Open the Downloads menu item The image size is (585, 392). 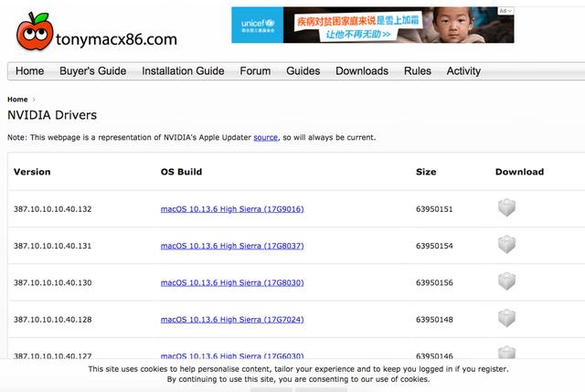click(x=362, y=71)
